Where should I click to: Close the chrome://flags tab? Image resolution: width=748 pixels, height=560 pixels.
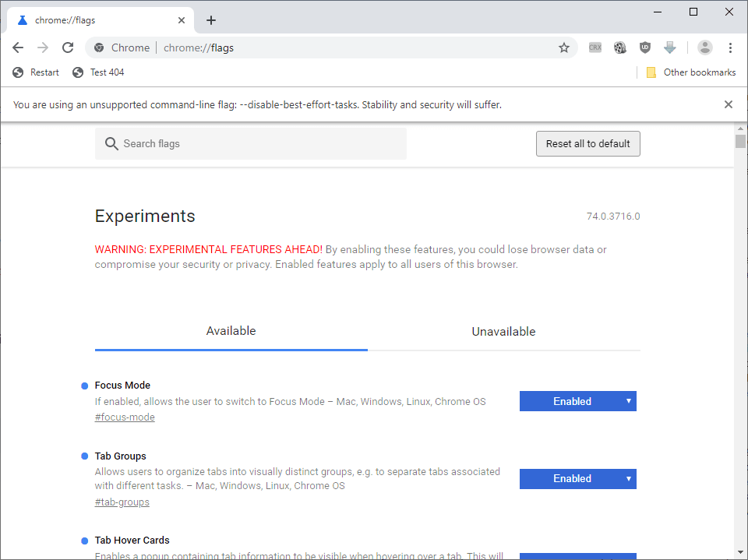tap(182, 20)
